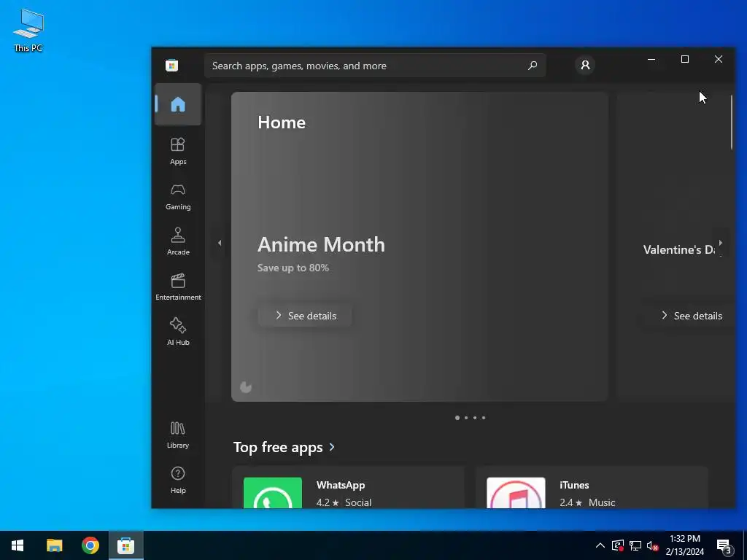
Task: Open the Library page
Action: [178, 435]
